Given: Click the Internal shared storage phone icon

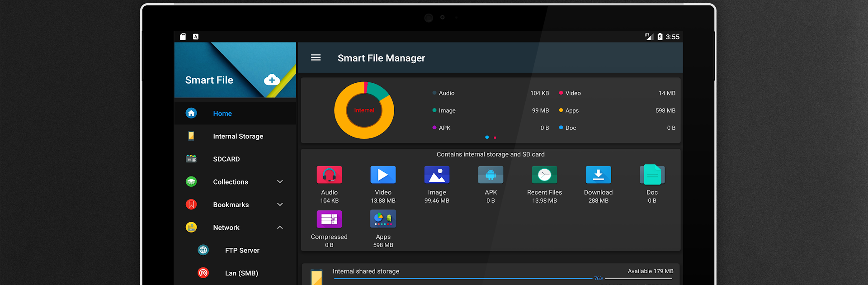Looking at the screenshot, I should point(316,277).
